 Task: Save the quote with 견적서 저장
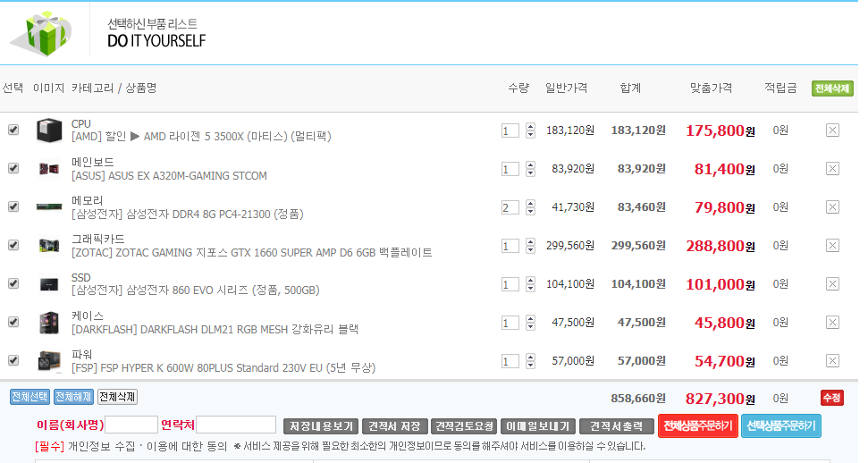coord(394,425)
